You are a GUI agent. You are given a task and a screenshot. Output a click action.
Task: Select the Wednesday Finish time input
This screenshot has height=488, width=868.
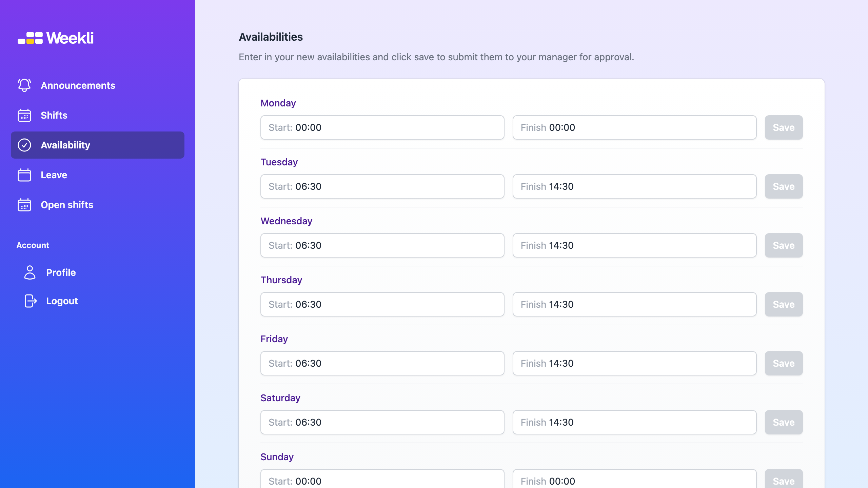635,245
